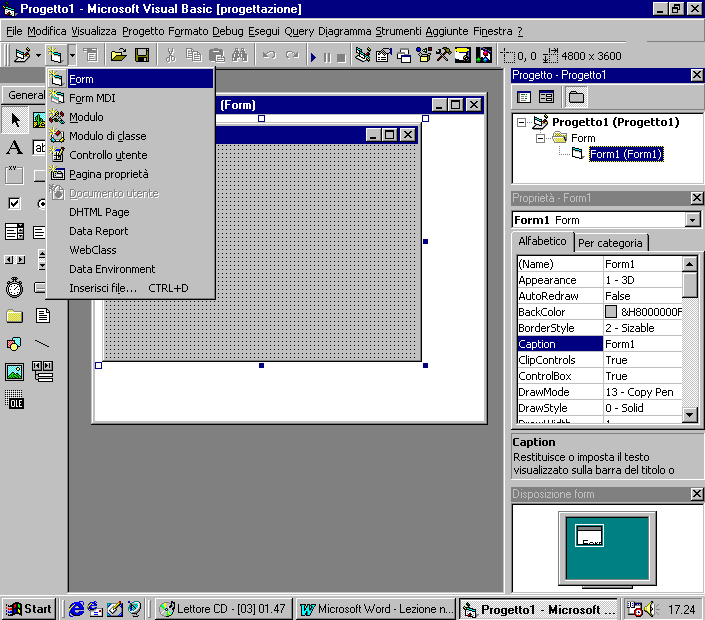Select the Label tool in toolbox
Viewport: 705px width, 620px height.
pos(15,147)
